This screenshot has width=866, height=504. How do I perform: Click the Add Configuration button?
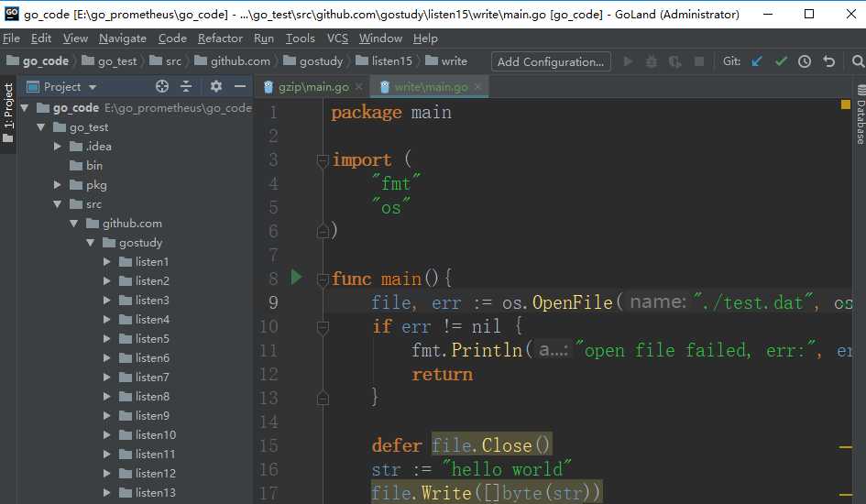(x=551, y=61)
